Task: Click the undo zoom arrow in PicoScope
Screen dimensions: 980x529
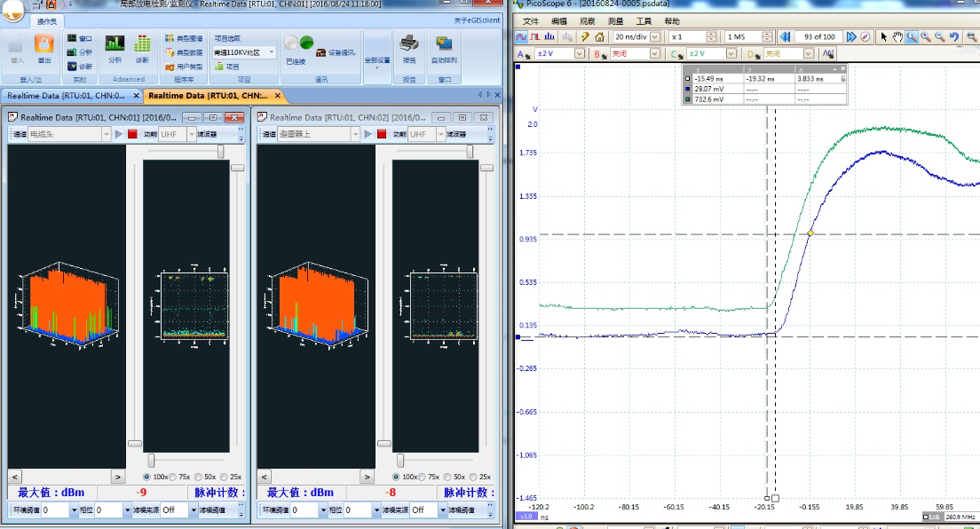Action: click(954, 36)
